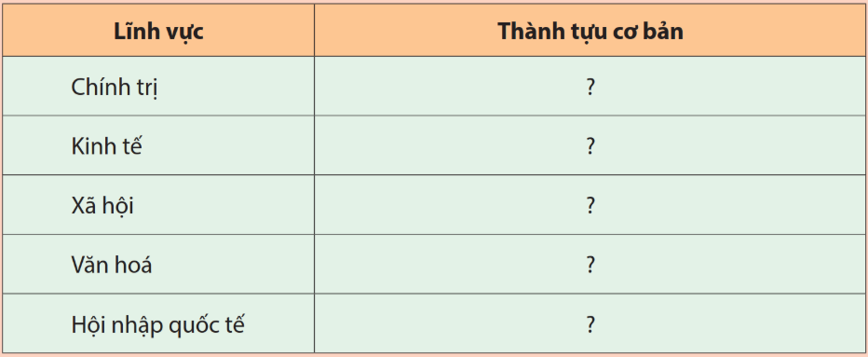The height and width of the screenshot is (357, 868).
Task: Click the question mark beside Văn hoá
Action: [x=590, y=265]
